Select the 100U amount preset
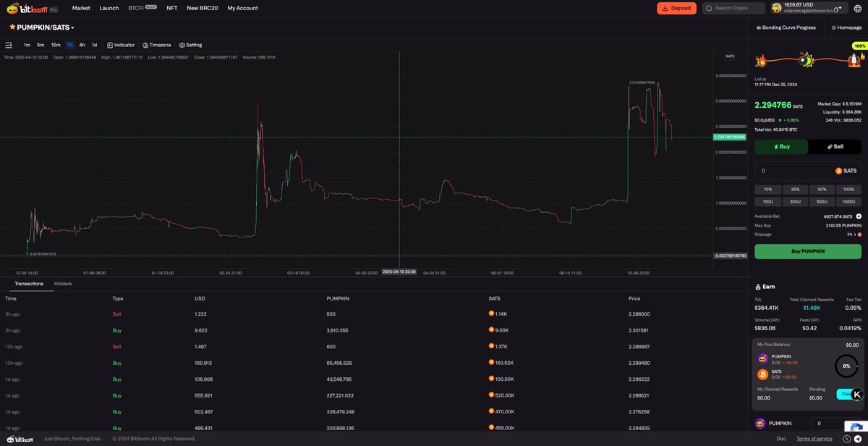The image size is (868, 446). (767, 201)
